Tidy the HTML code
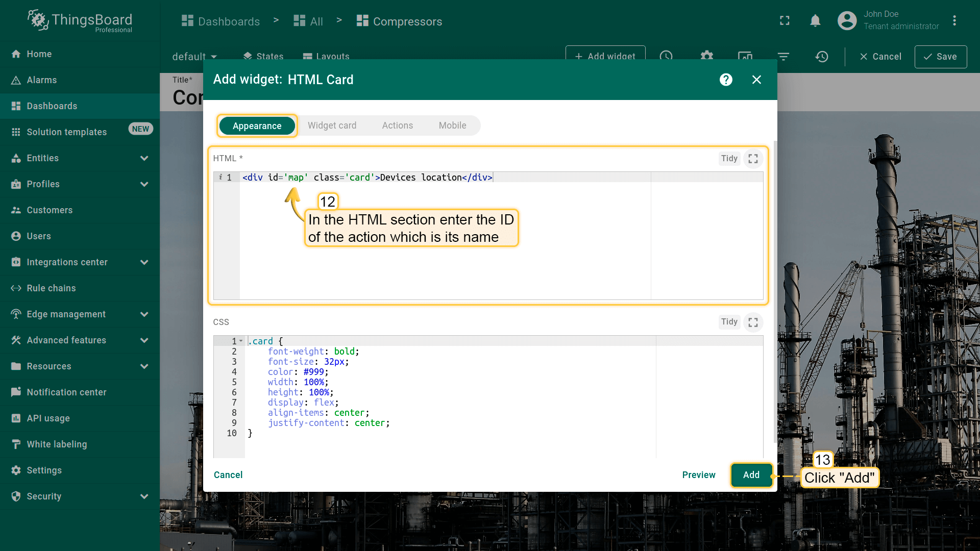Viewport: 980px width, 551px height. click(x=729, y=159)
